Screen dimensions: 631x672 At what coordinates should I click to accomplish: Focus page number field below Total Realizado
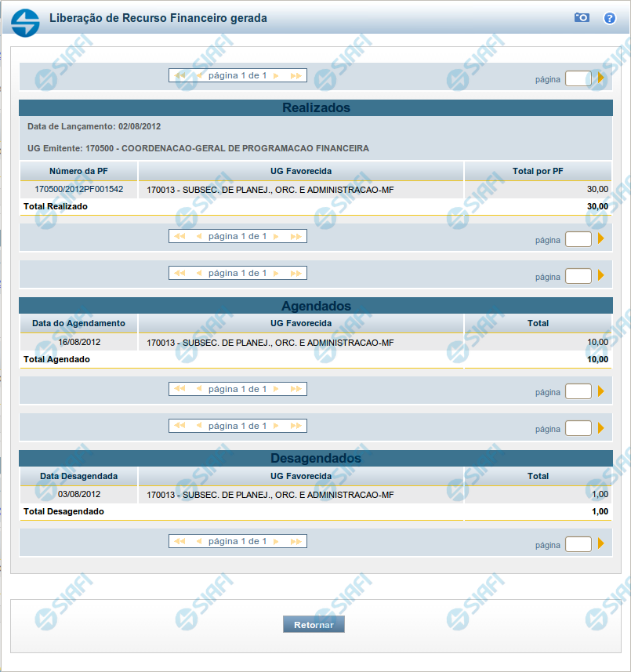tap(578, 239)
